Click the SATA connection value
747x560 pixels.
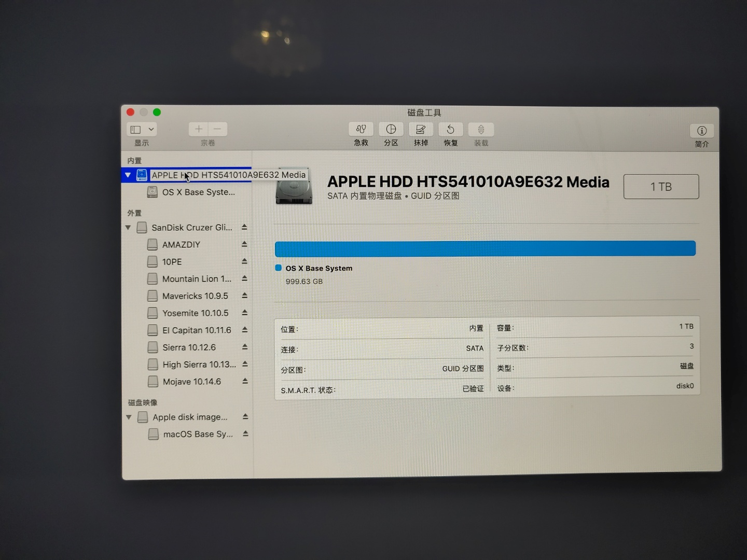pyautogui.click(x=475, y=348)
